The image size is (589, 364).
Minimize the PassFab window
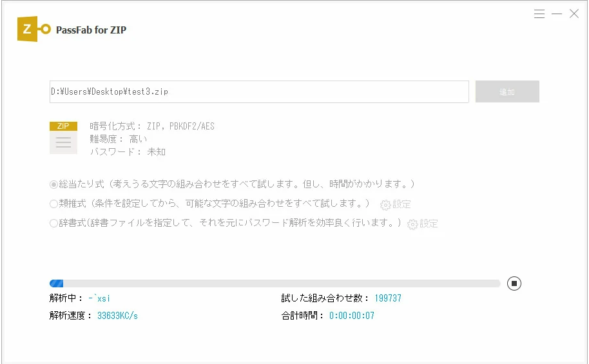point(557,14)
